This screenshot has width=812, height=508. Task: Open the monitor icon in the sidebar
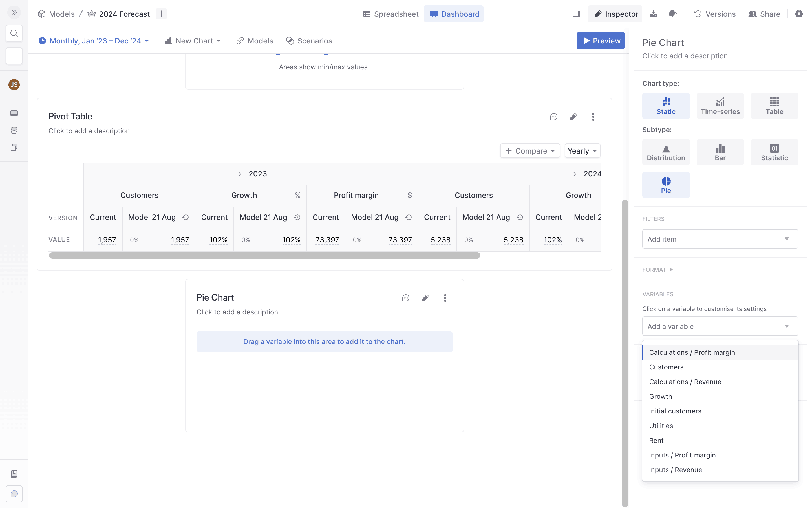(x=14, y=113)
